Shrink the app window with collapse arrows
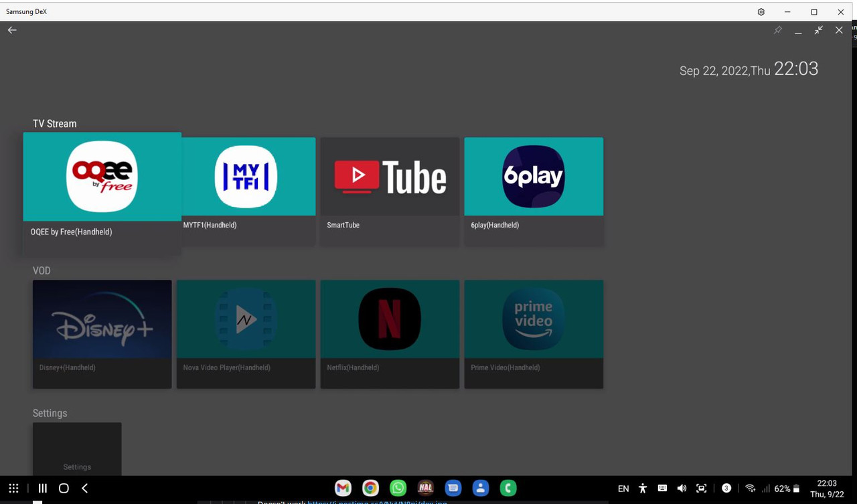This screenshot has height=504, width=857. pyautogui.click(x=818, y=30)
